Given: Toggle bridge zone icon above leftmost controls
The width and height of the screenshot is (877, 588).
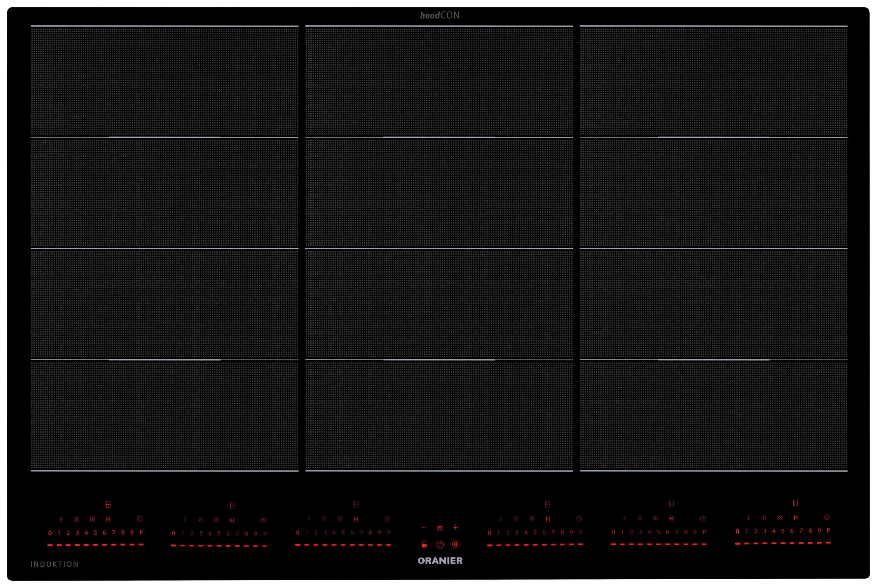Looking at the screenshot, I should tap(108, 505).
